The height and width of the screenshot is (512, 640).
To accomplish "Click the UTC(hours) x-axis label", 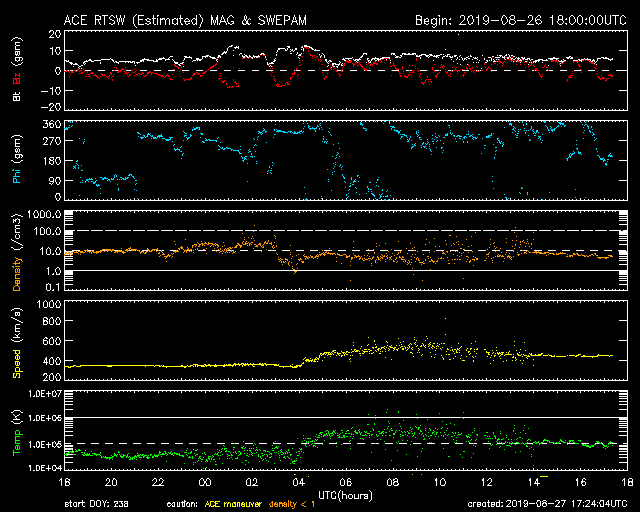I will pyautogui.click(x=345, y=496).
